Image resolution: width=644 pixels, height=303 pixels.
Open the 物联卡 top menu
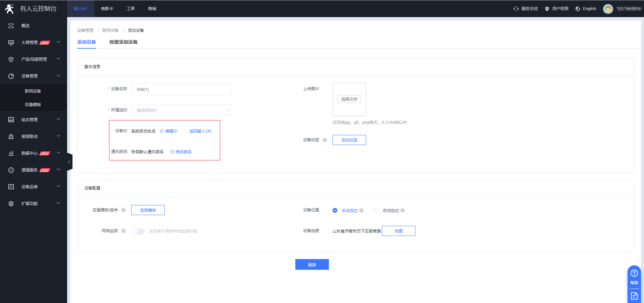pyautogui.click(x=107, y=9)
